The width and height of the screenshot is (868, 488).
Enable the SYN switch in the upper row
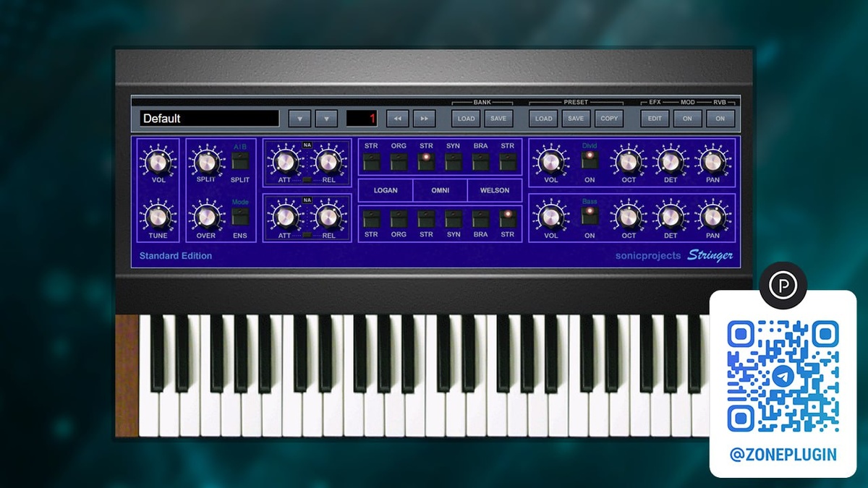454,161
